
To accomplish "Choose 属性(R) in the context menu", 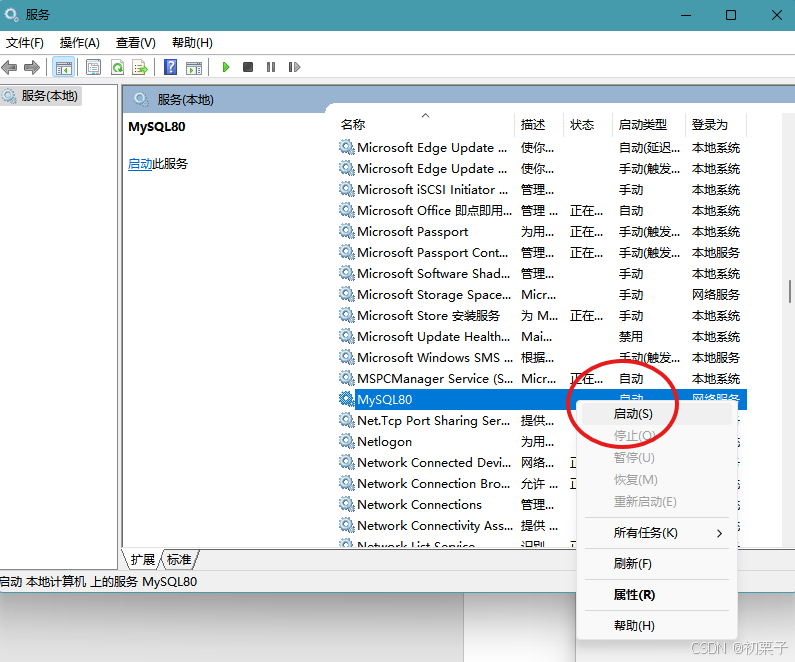I will (656, 595).
